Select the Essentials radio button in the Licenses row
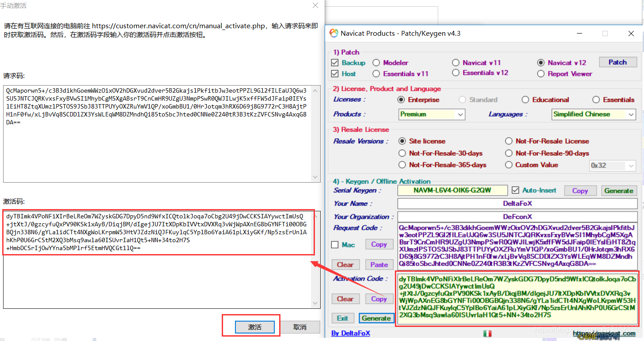This screenshot has height=341, width=644. click(596, 100)
